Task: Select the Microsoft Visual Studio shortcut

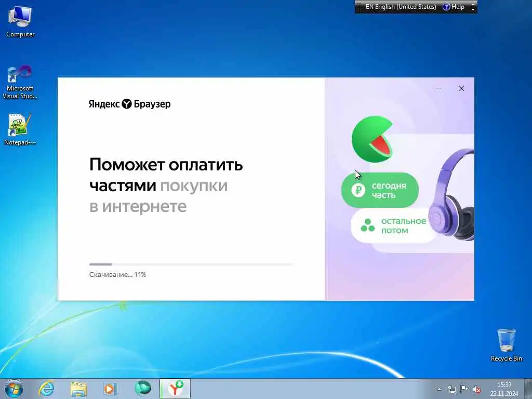Action: [20, 83]
